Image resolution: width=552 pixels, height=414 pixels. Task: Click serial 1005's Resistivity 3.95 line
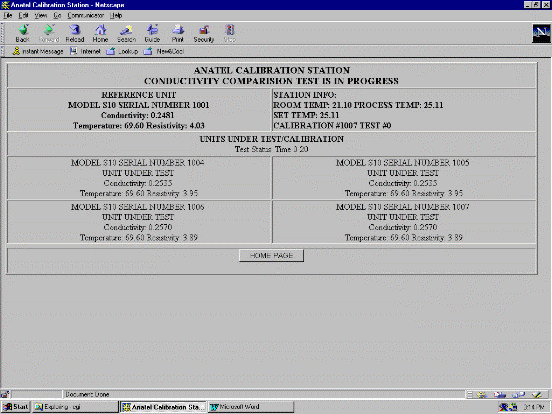pos(404,194)
